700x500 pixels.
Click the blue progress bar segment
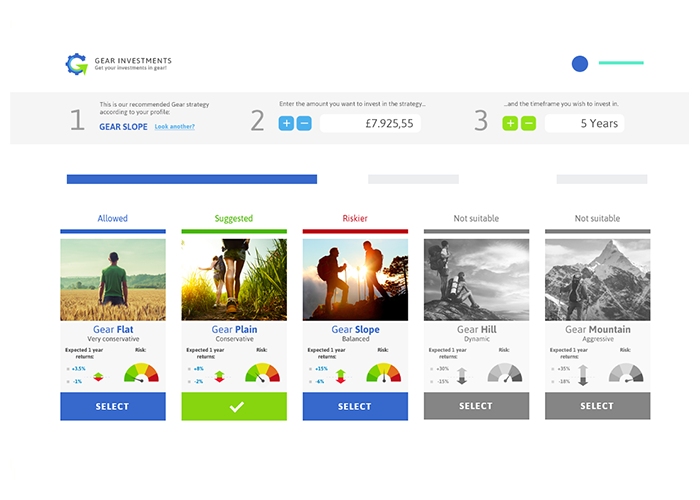[191, 179]
